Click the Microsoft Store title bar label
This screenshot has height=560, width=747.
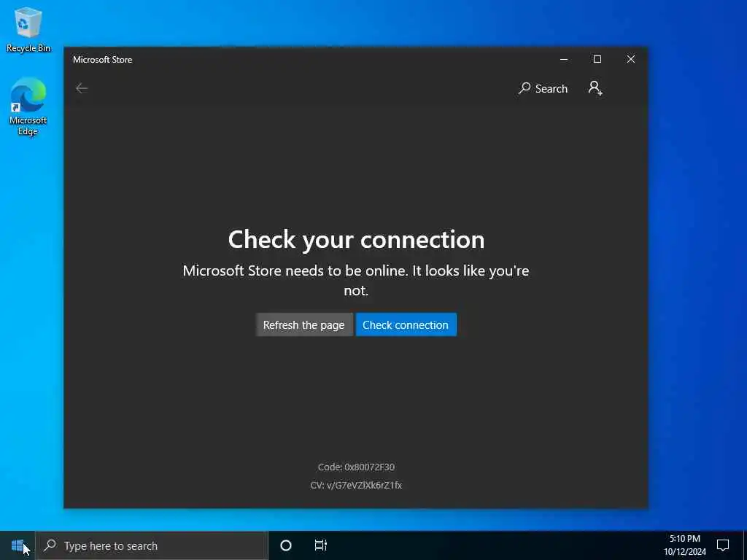pyautogui.click(x=102, y=60)
